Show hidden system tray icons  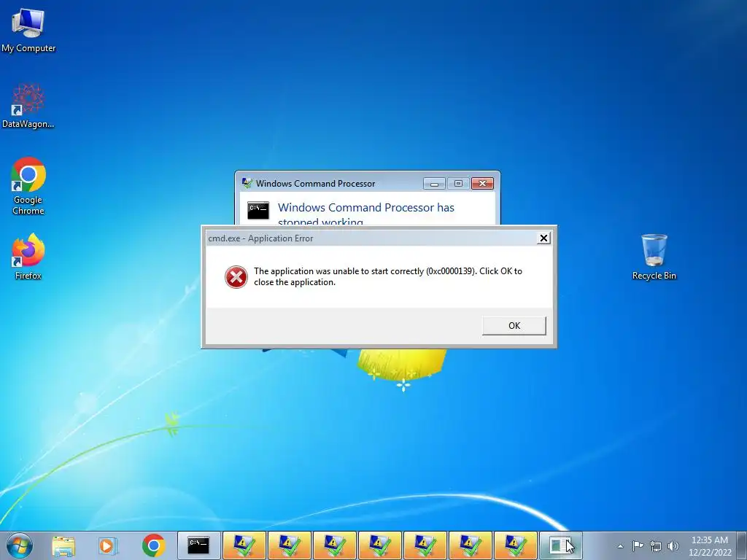[x=620, y=546]
